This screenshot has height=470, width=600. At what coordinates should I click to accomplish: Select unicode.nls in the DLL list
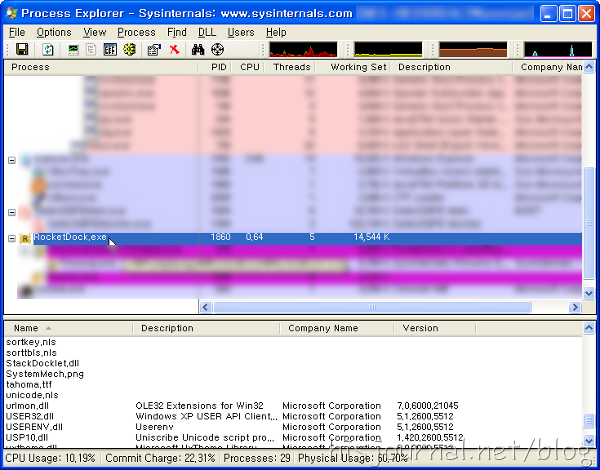(x=32, y=395)
